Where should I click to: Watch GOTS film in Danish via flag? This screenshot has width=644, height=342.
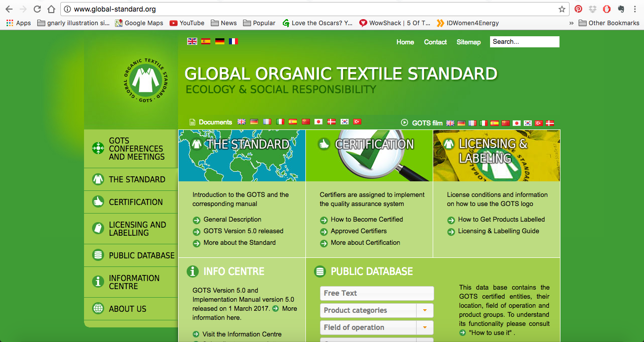550,123
